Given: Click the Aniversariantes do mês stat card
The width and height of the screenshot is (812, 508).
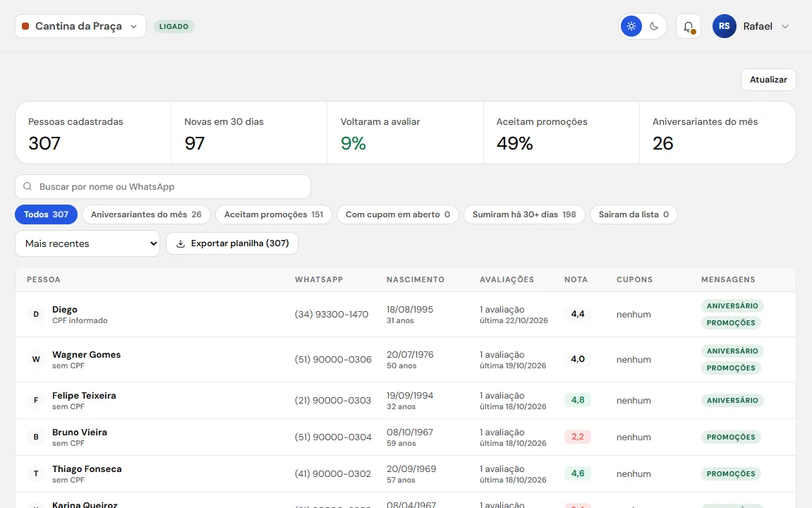Looking at the screenshot, I should click(x=717, y=133).
